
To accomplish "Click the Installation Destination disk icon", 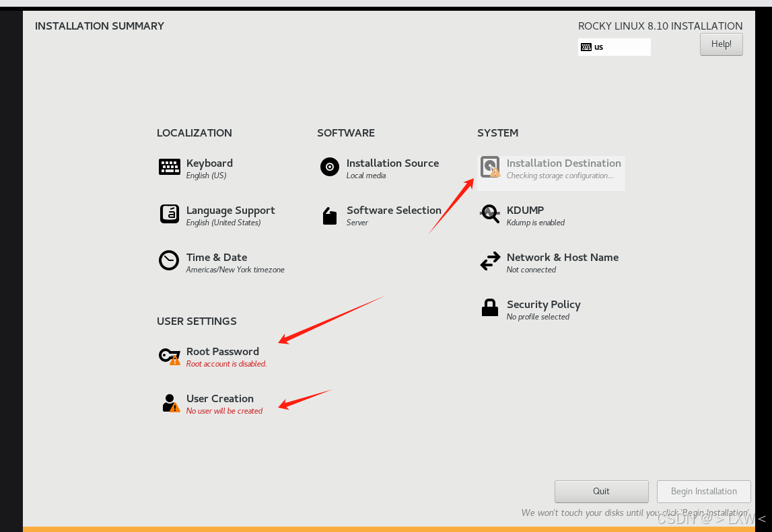I will point(491,167).
